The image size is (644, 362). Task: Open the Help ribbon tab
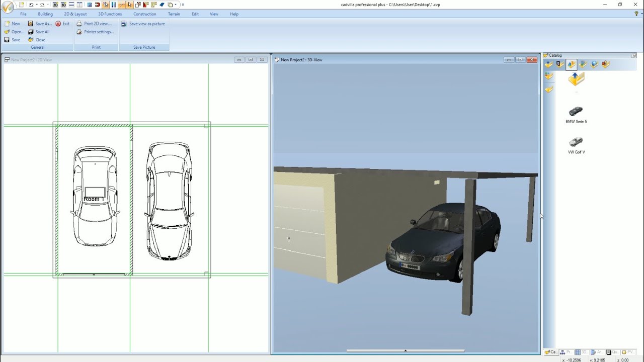(x=234, y=14)
